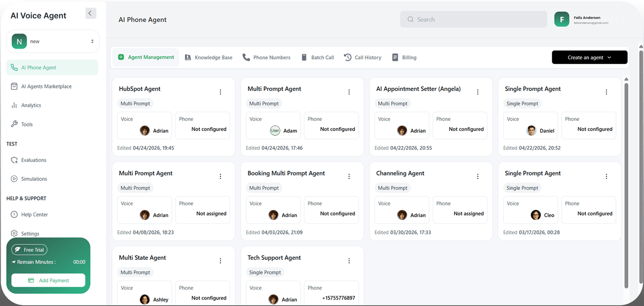Open HubSpot Agent three-dot menu
Image resolution: width=644 pixels, height=306 pixels.
[221, 92]
